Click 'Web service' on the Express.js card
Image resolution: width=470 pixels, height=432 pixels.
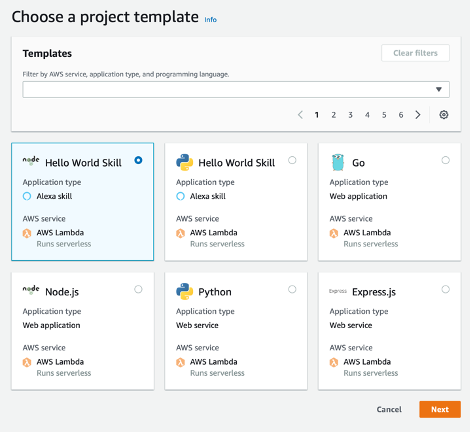click(351, 325)
